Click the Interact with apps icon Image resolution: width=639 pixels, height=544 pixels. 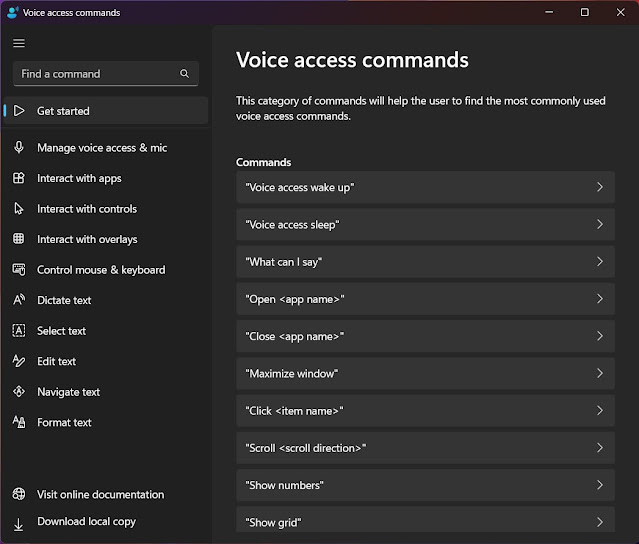[18, 178]
